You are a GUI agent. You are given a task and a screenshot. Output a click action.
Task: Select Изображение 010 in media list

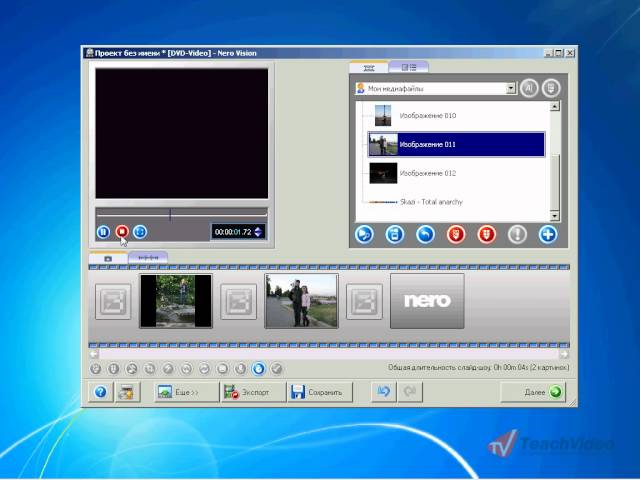click(427, 116)
